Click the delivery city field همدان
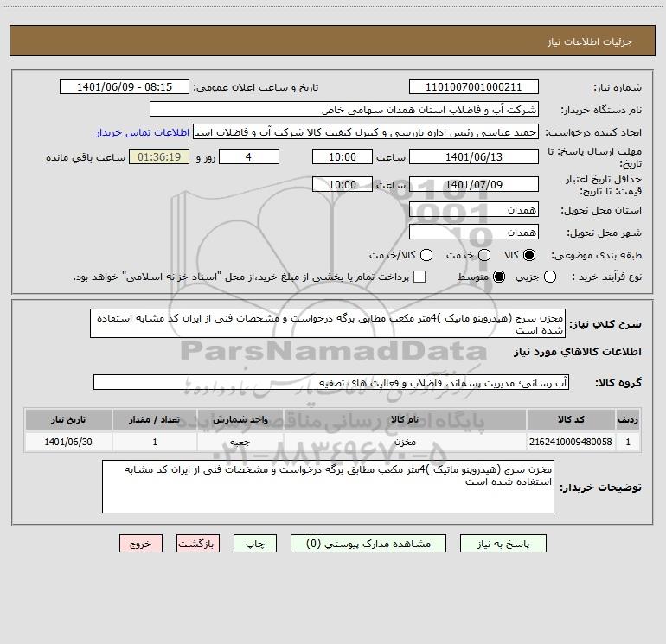The width and height of the screenshot is (666, 644). point(474,233)
